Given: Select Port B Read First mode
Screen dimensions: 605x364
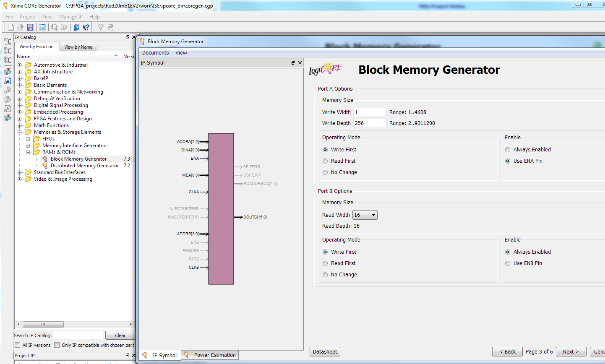Looking at the screenshot, I should pyautogui.click(x=325, y=263).
